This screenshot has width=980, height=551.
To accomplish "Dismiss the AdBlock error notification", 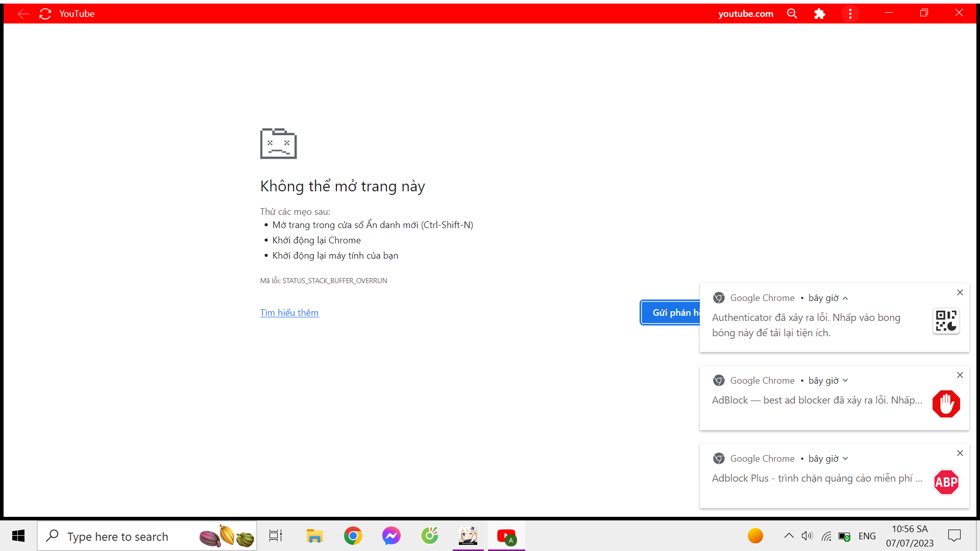I will 960,375.
